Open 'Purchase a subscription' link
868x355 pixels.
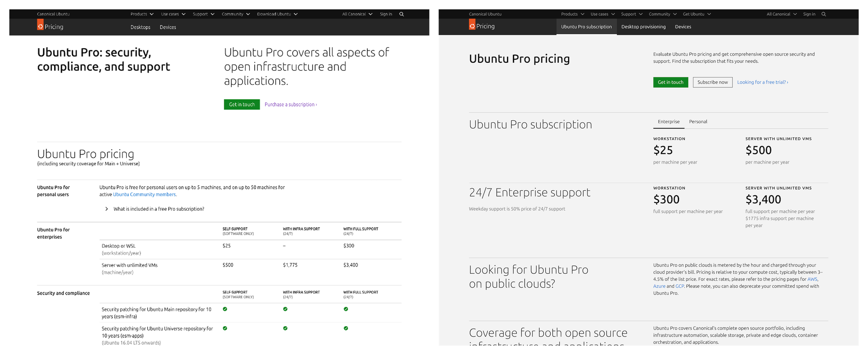click(291, 105)
